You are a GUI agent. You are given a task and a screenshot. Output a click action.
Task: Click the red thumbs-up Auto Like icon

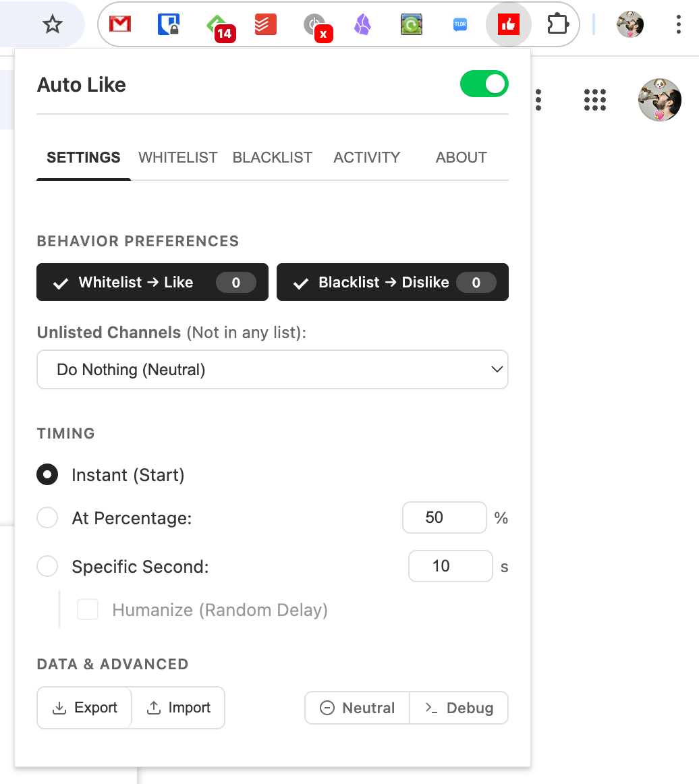[509, 24]
